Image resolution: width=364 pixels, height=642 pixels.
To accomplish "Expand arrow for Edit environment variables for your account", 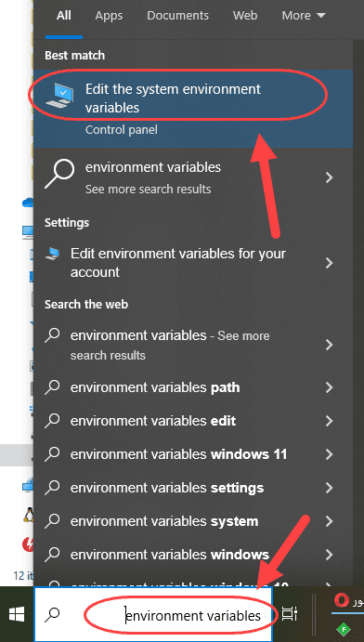I will click(329, 263).
